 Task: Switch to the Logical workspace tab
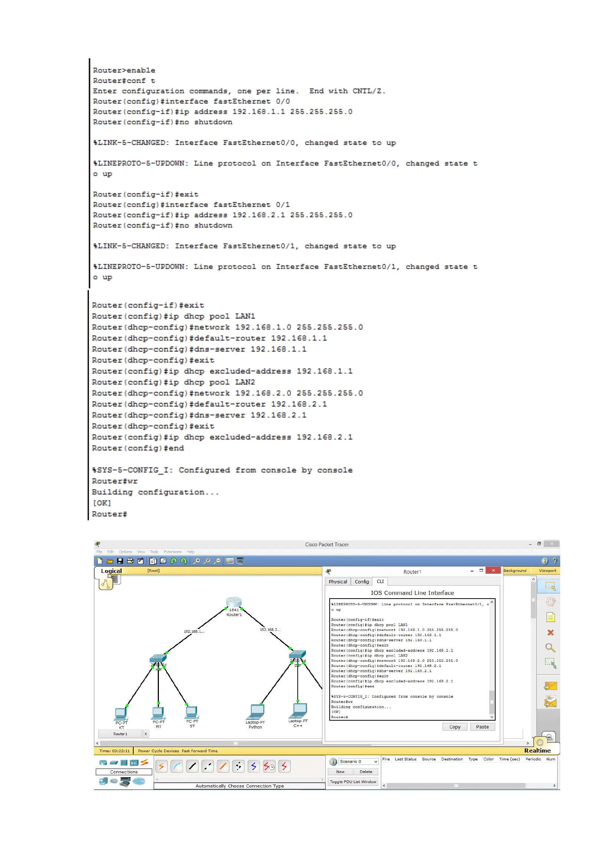tap(111, 571)
